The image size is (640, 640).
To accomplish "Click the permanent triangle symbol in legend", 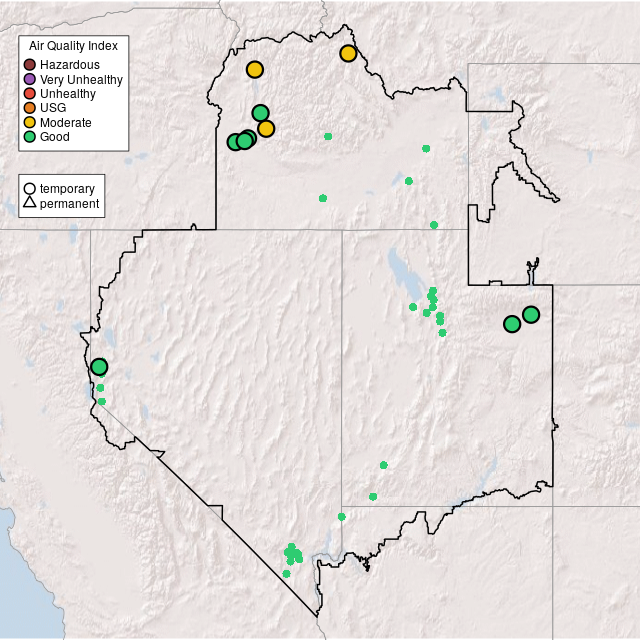I will [x=30, y=204].
